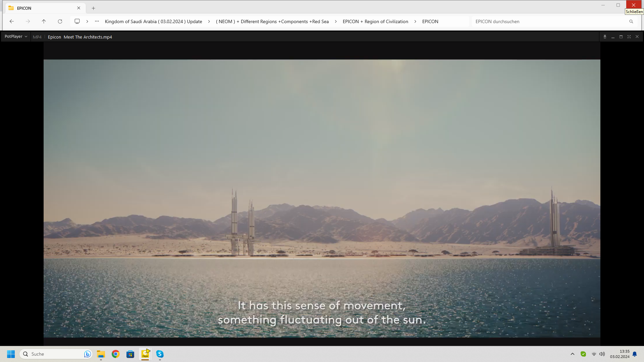Open Kingdom of Saudi Arabia breadcrumb folder
644x362 pixels.
click(x=154, y=21)
